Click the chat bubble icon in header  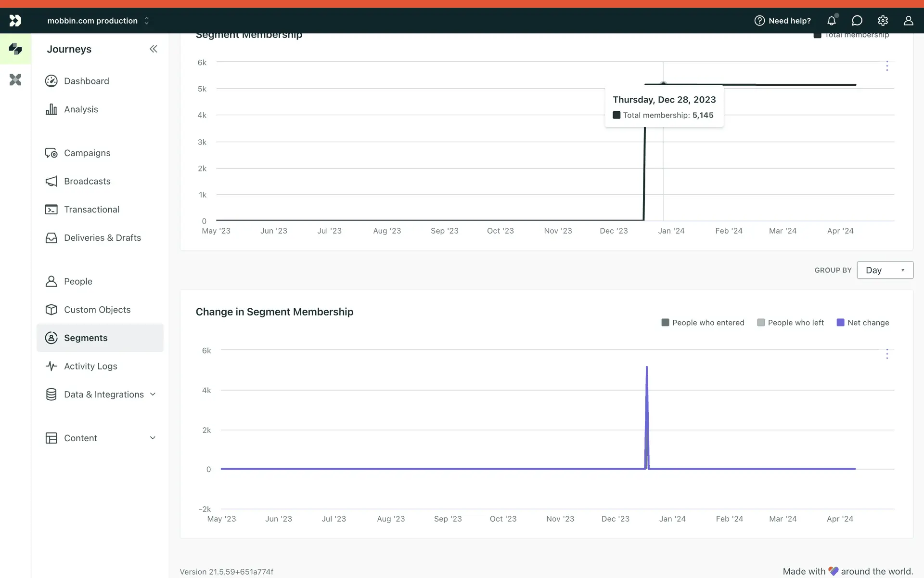(x=857, y=21)
